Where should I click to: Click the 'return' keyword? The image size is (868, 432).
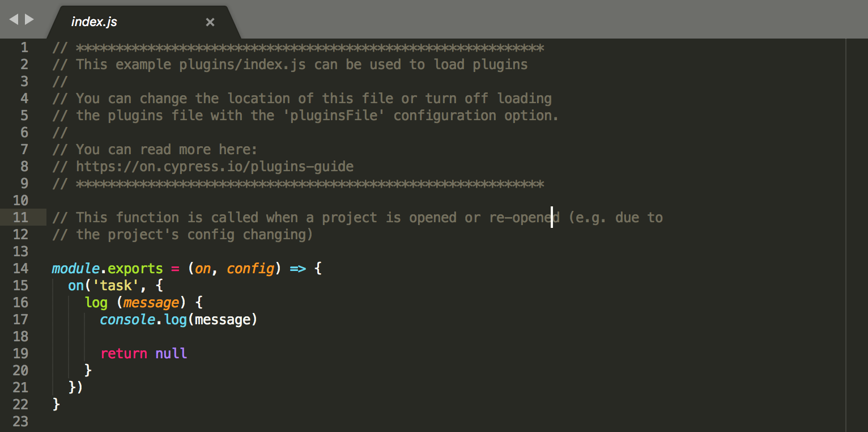click(124, 353)
